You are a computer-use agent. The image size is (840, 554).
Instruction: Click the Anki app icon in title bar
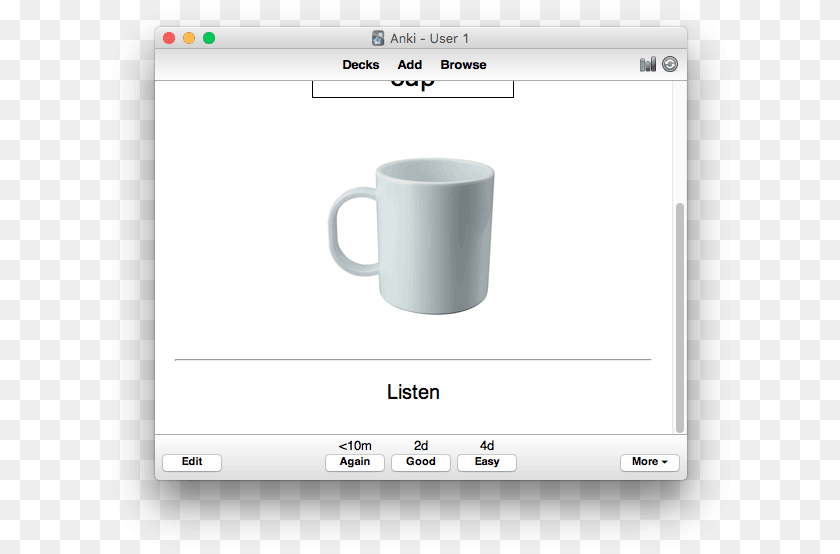point(378,38)
